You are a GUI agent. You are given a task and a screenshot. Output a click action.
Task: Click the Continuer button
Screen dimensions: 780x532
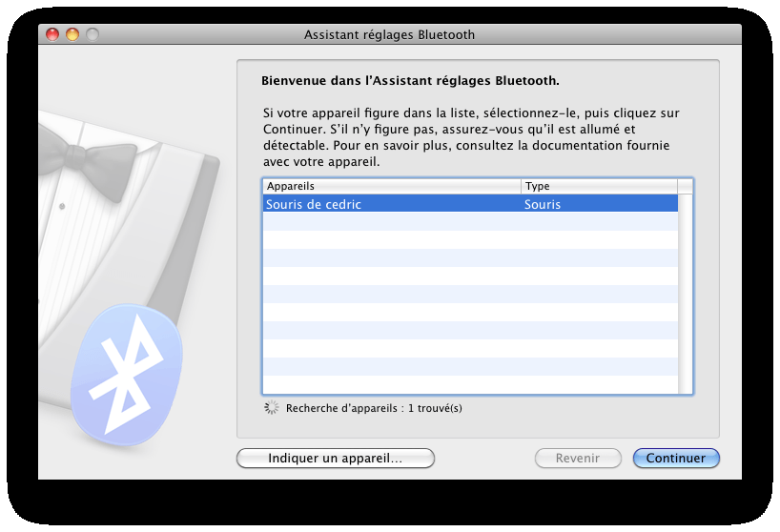(x=676, y=458)
